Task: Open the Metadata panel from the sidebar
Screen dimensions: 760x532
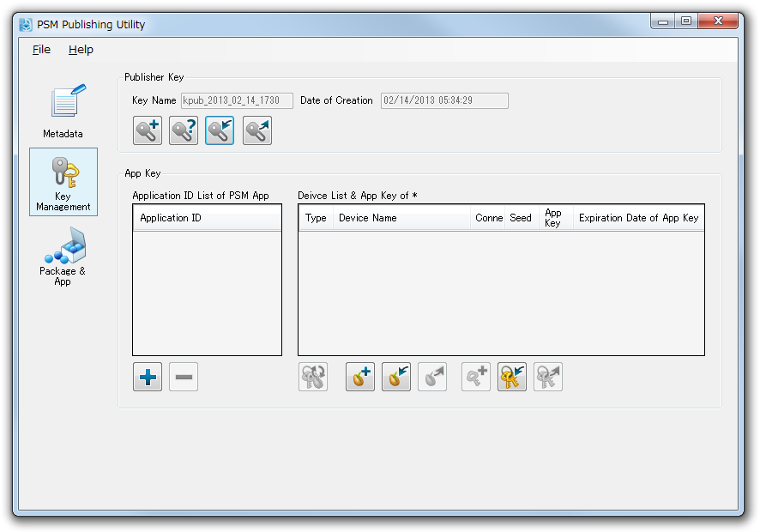Action: (63, 112)
